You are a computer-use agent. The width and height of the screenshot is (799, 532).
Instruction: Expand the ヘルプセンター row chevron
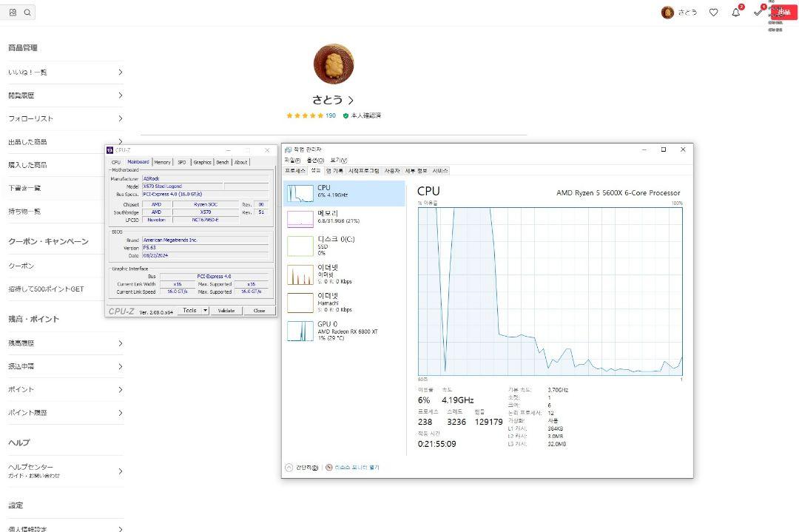[x=121, y=471]
